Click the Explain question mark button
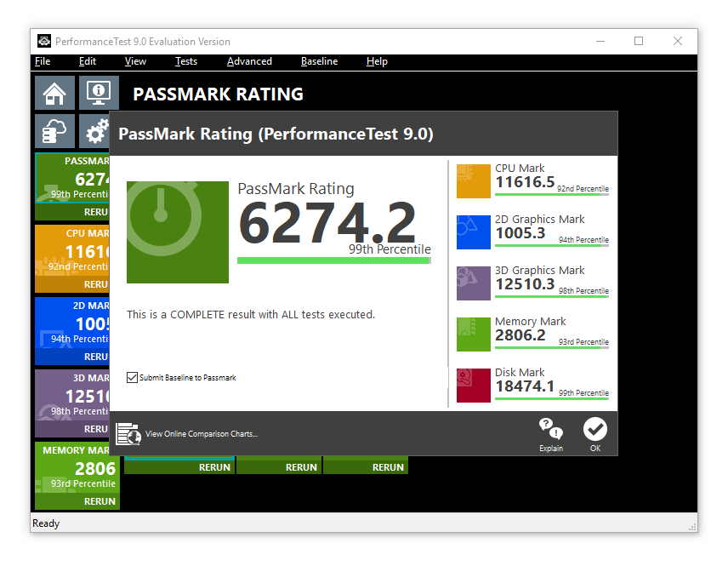This screenshot has height=566, width=728. (550, 434)
